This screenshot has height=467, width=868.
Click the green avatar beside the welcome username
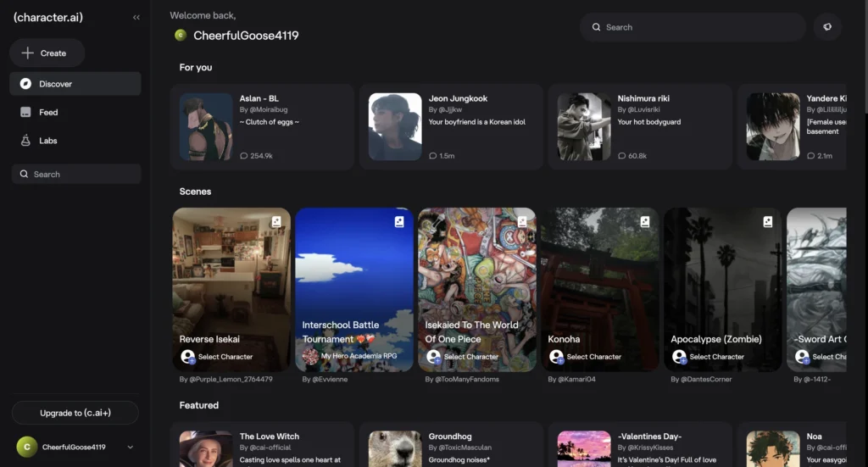pyautogui.click(x=181, y=36)
